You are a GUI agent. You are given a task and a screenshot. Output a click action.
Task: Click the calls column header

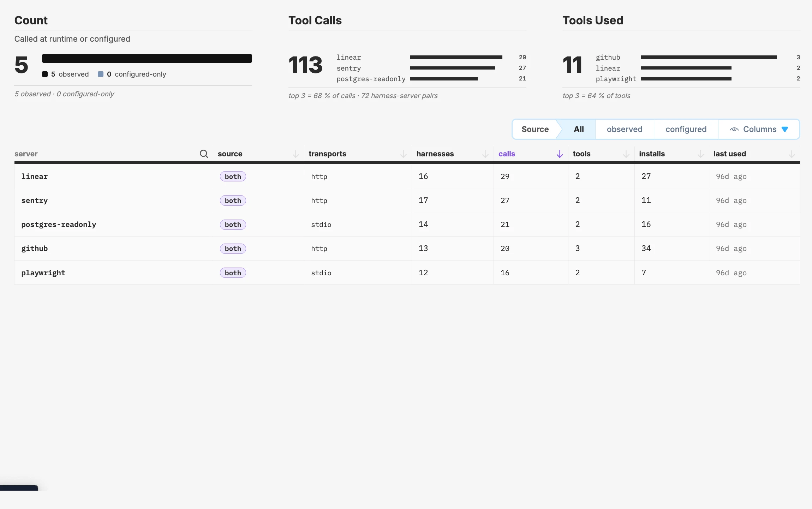click(507, 154)
